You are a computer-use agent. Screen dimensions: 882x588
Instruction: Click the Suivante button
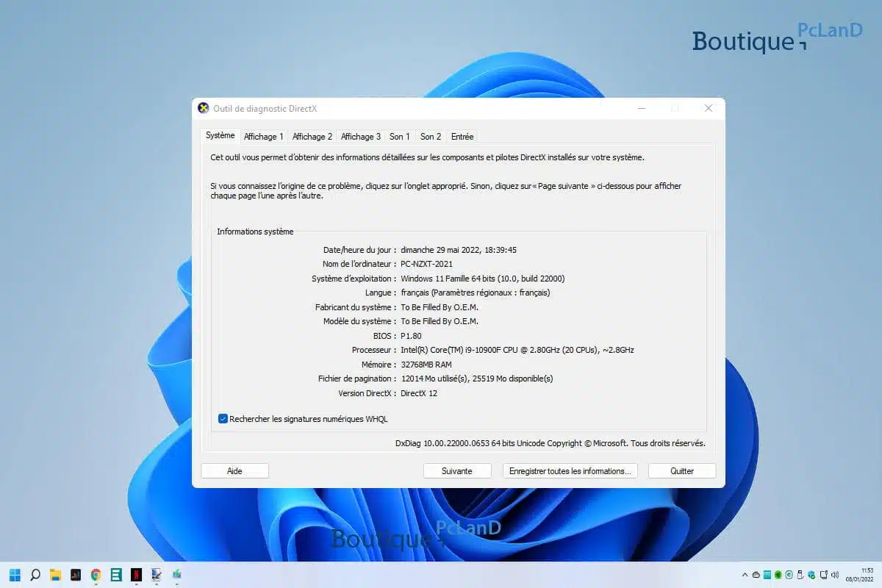click(x=457, y=471)
